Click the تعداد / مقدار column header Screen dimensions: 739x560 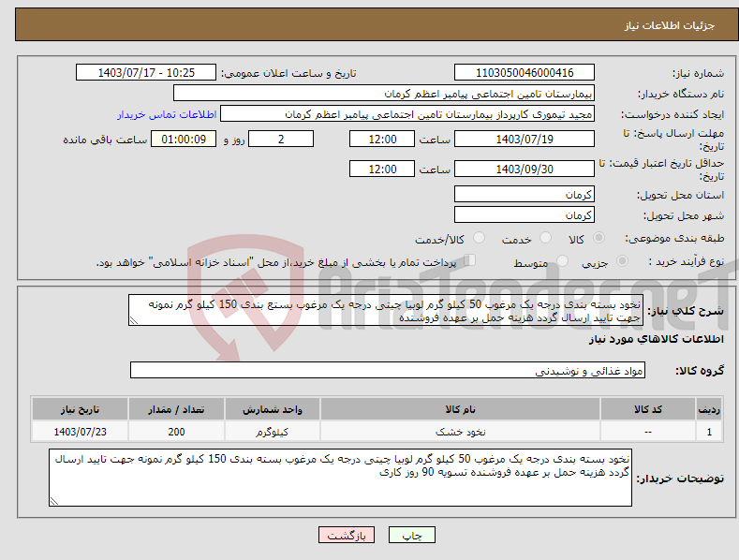[176, 409]
